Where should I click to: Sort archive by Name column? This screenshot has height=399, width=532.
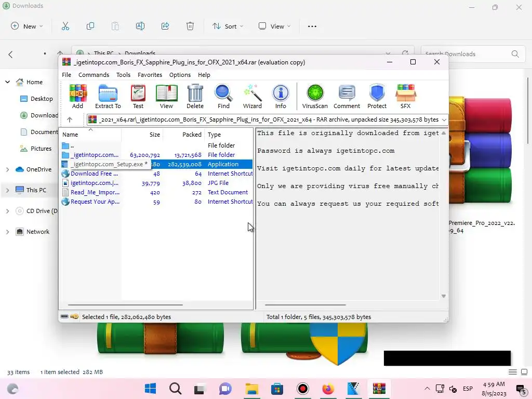(90, 135)
